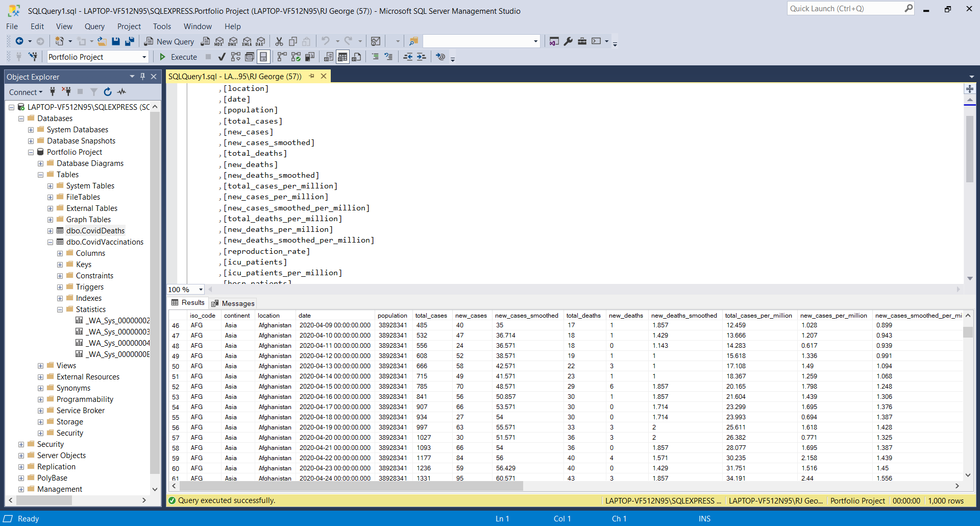Switch to the Messages tab

coord(233,303)
